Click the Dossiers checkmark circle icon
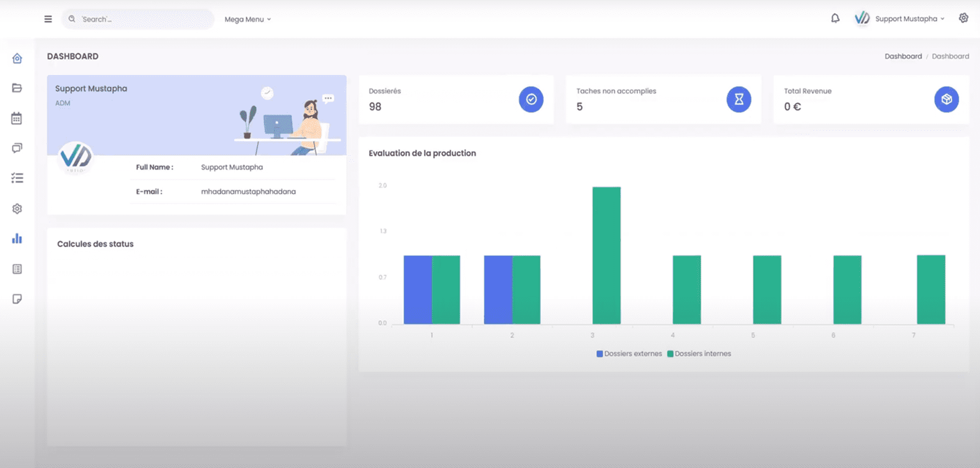980x468 pixels. 531,99
